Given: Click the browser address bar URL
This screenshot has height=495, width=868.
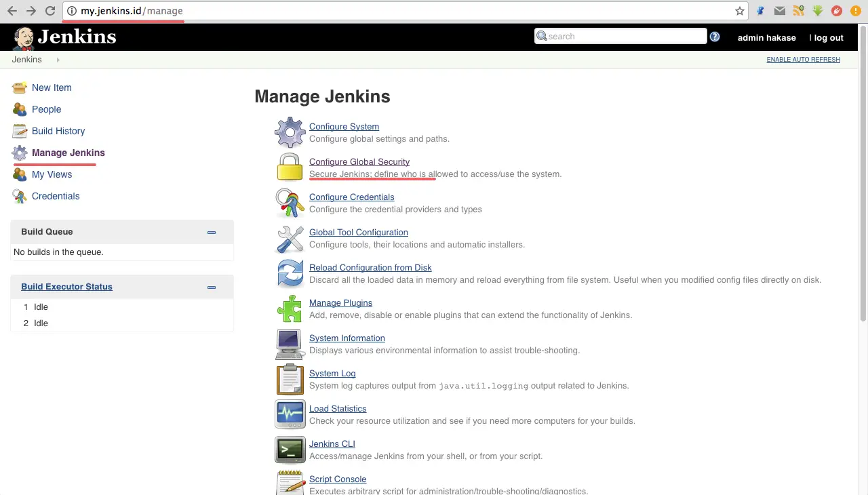Looking at the screenshot, I should coord(132,11).
